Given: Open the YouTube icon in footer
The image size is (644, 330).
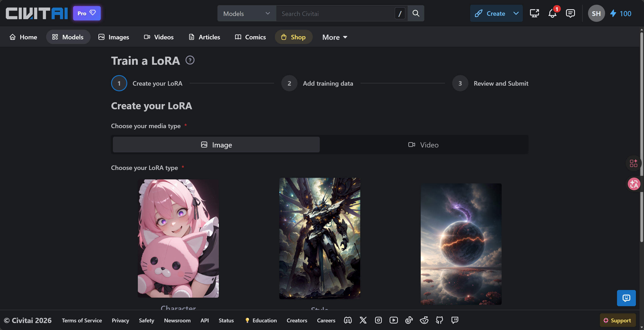Looking at the screenshot, I should pyautogui.click(x=394, y=320).
